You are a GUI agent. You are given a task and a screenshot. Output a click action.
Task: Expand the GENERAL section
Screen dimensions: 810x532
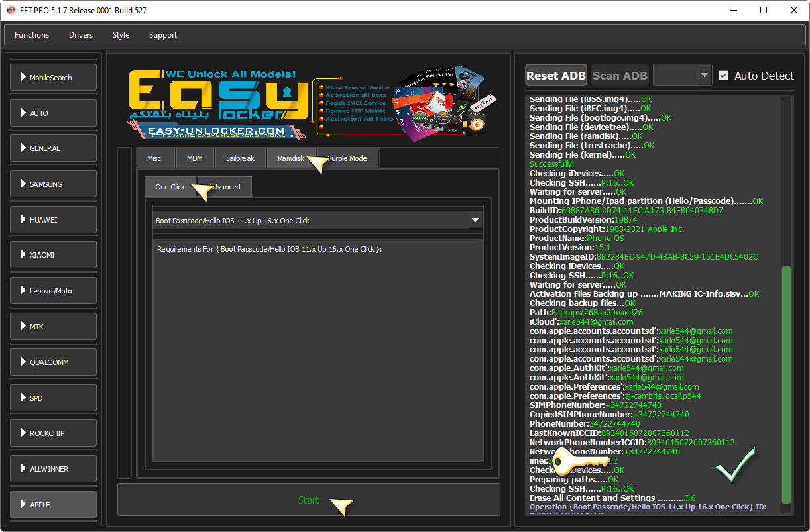[54, 148]
